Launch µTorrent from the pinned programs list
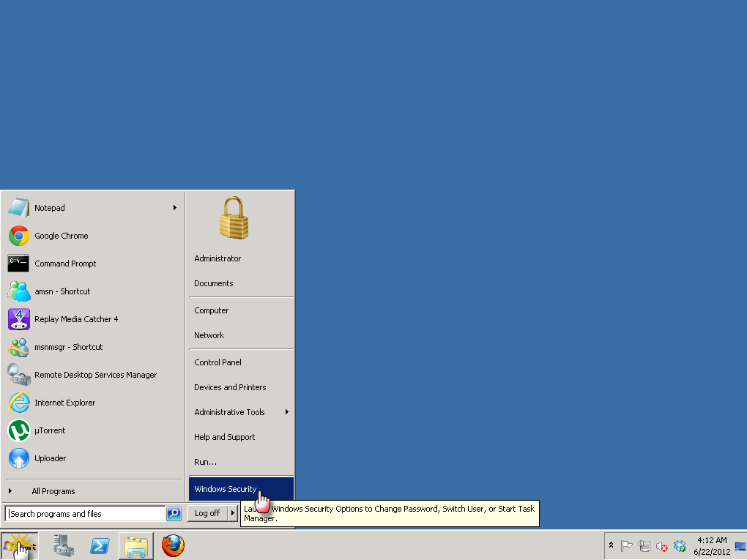The width and height of the screenshot is (747, 560). 50,430
